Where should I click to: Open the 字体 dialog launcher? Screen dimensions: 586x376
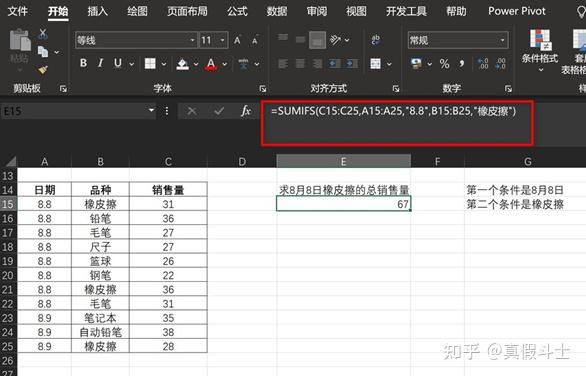(263, 89)
